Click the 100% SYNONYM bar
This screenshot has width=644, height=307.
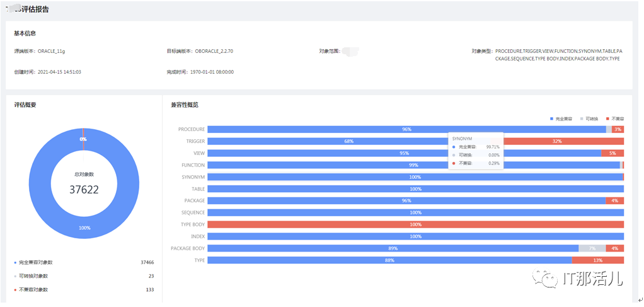click(x=415, y=177)
